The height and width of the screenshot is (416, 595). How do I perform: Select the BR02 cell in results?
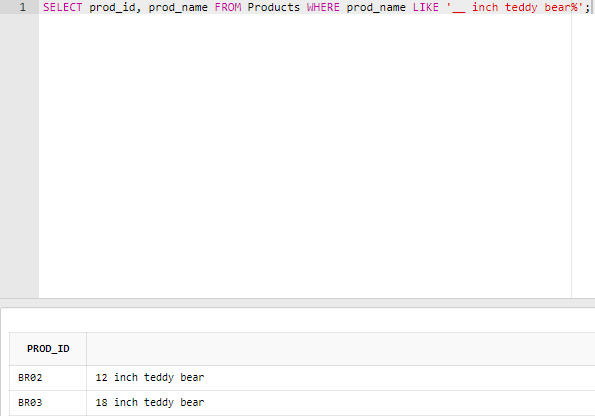pos(48,378)
